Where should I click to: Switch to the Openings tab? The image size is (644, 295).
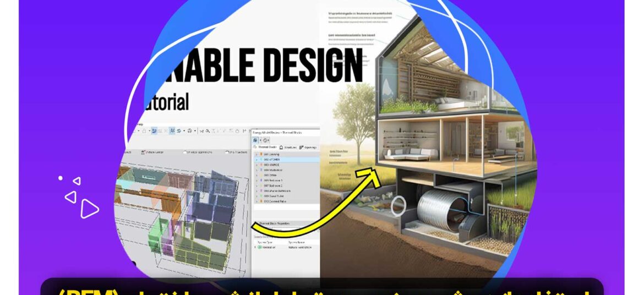click(308, 147)
